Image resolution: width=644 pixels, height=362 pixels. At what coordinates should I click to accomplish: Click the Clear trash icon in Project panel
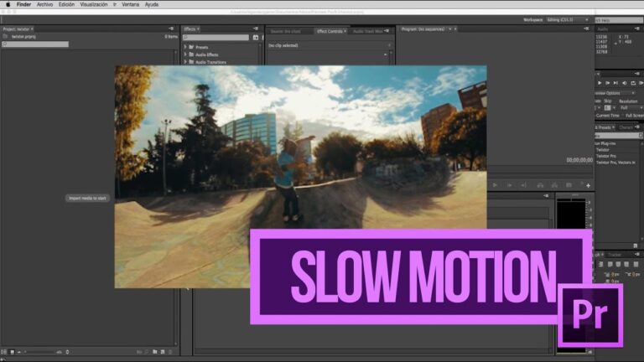tap(170, 352)
